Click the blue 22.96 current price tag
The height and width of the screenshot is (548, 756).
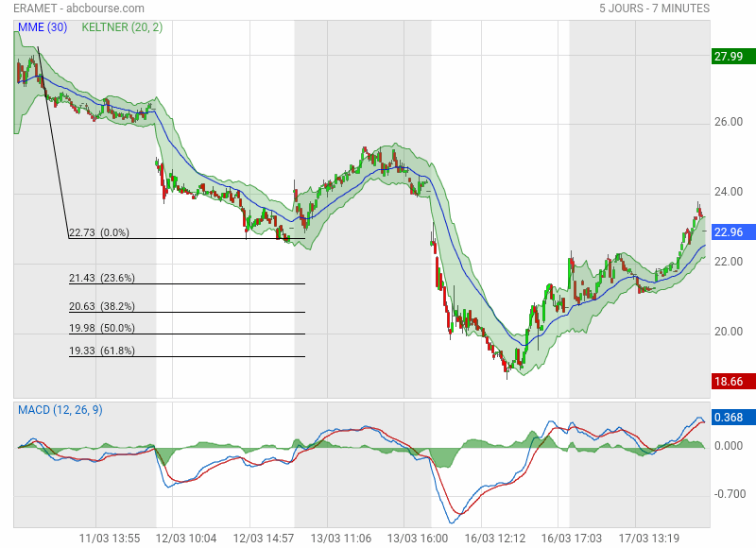(x=733, y=232)
